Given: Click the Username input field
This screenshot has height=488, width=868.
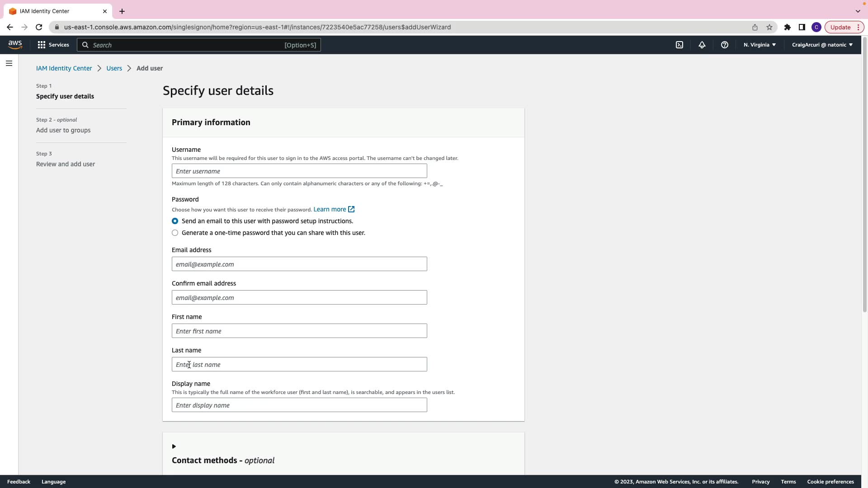Looking at the screenshot, I should tap(299, 171).
